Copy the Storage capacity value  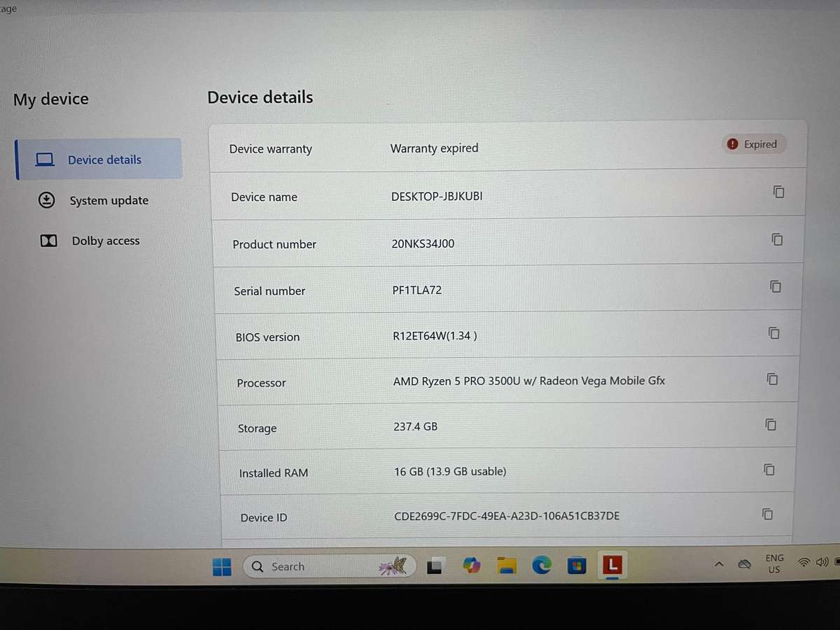click(x=771, y=424)
